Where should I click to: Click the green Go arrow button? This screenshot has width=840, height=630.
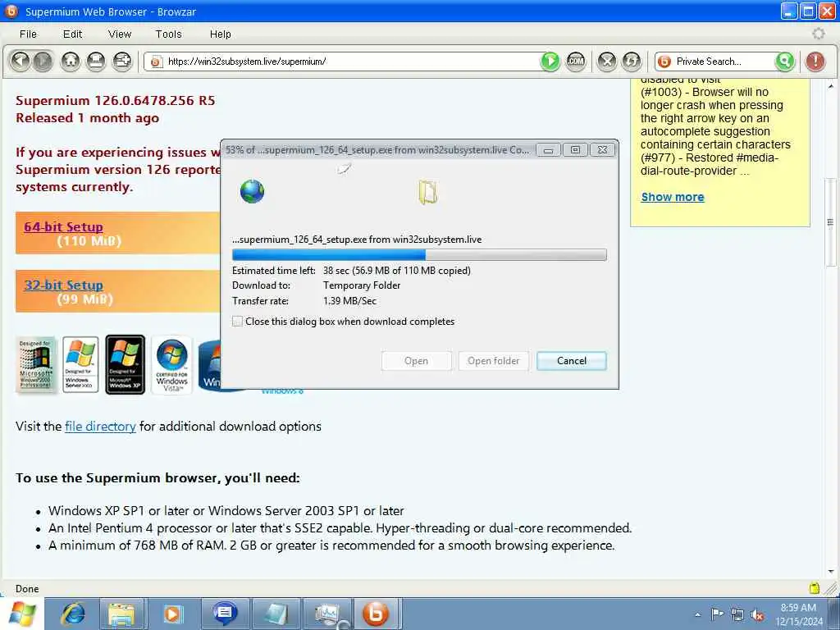tap(550, 61)
